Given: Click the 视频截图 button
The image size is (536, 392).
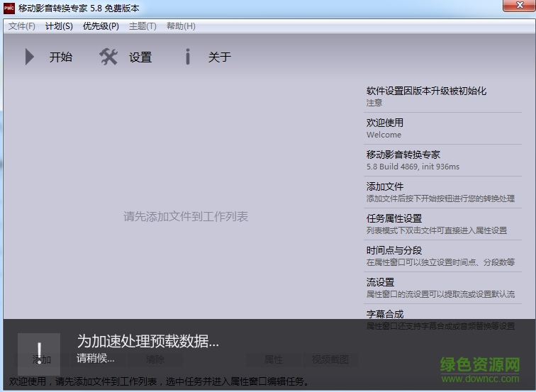Looking at the screenshot, I should coord(330,359).
